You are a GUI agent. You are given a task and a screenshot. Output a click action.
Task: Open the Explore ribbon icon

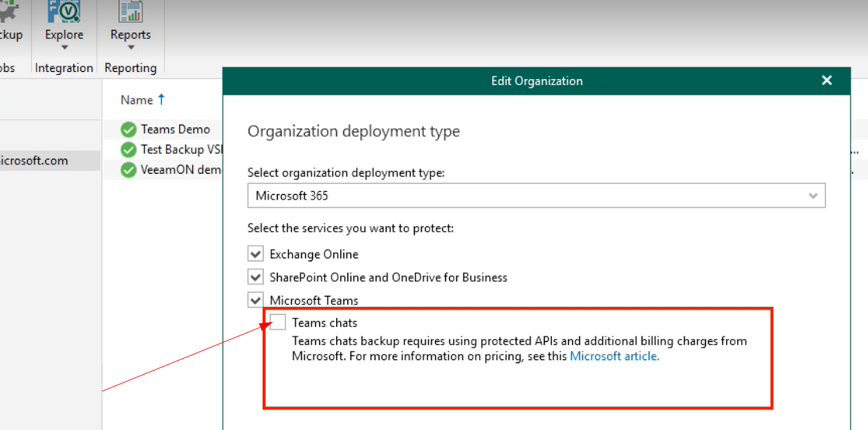click(64, 11)
